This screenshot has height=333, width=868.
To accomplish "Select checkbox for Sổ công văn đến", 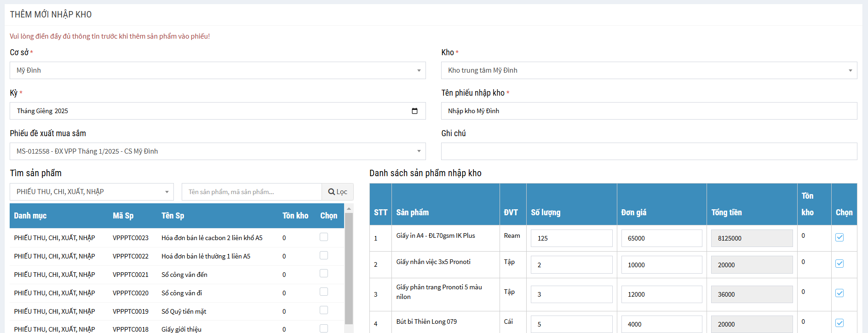I will pyautogui.click(x=324, y=274).
